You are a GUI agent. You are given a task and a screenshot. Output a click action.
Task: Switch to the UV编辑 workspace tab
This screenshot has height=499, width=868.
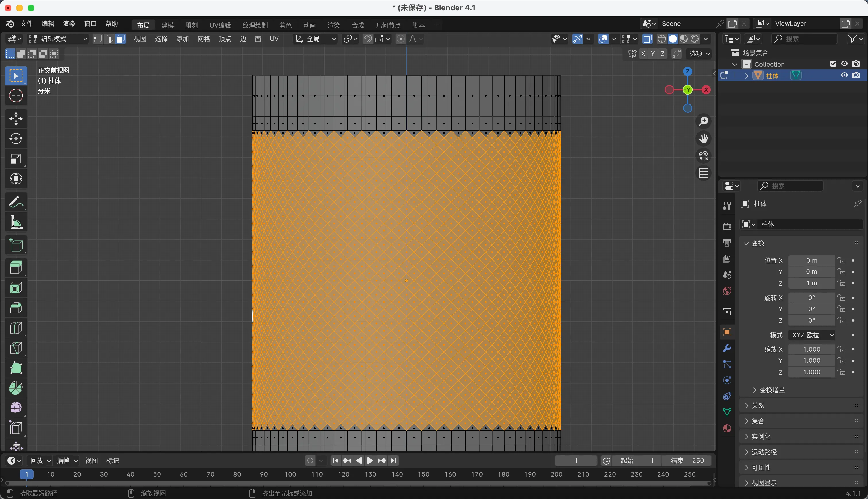(x=220, y=25)
